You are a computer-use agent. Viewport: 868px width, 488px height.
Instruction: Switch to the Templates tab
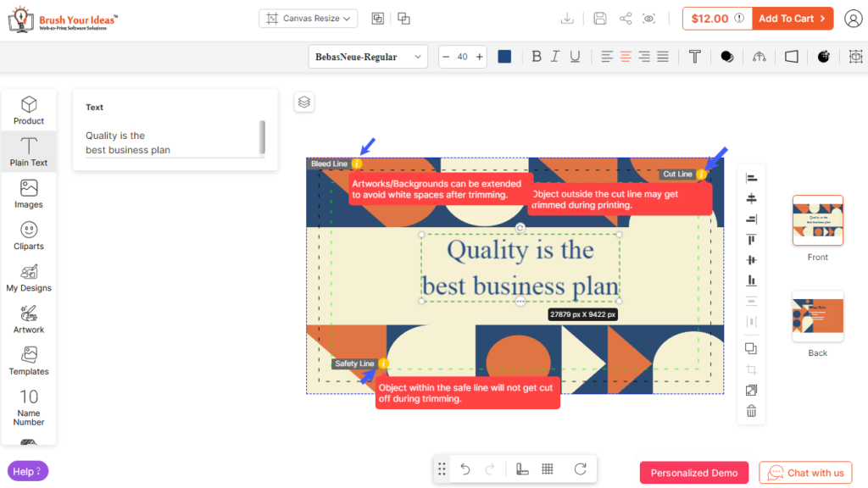coord(28,360)
